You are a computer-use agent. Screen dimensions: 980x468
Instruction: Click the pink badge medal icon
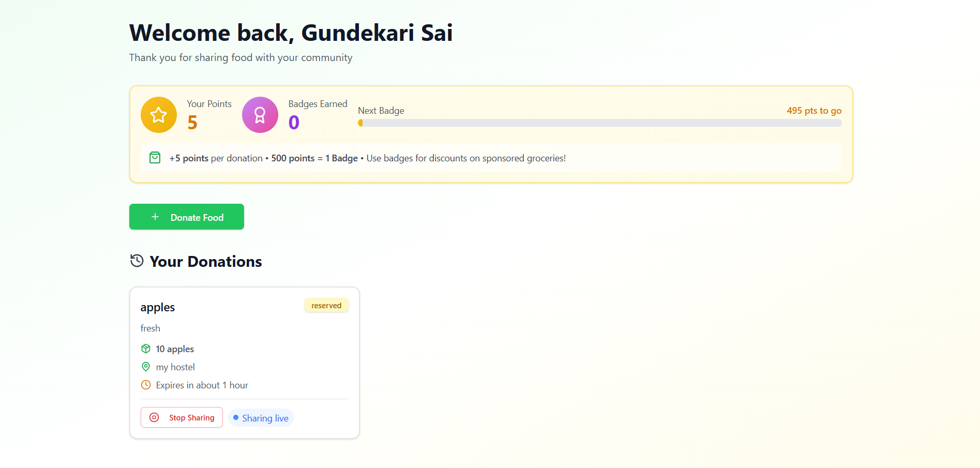click(x=260, y=115)
